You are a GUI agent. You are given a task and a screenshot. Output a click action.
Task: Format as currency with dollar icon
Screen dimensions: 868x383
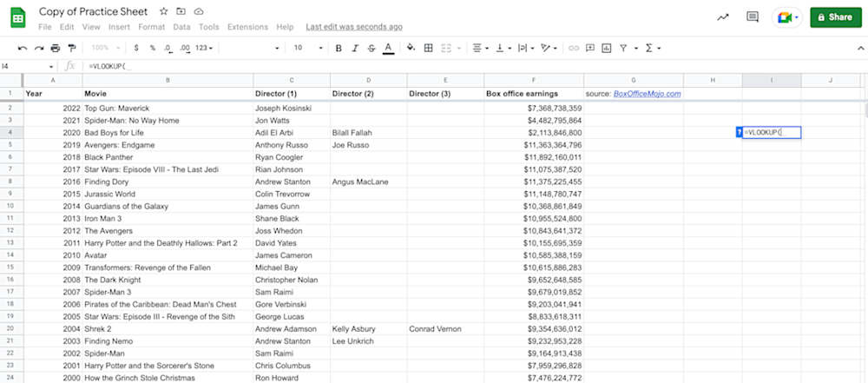point(136,49)
